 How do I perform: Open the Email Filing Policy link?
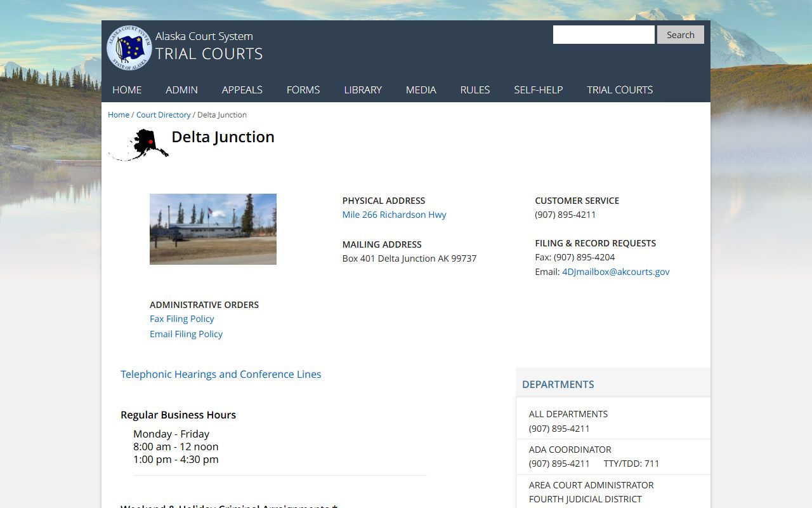pos(187,334)
